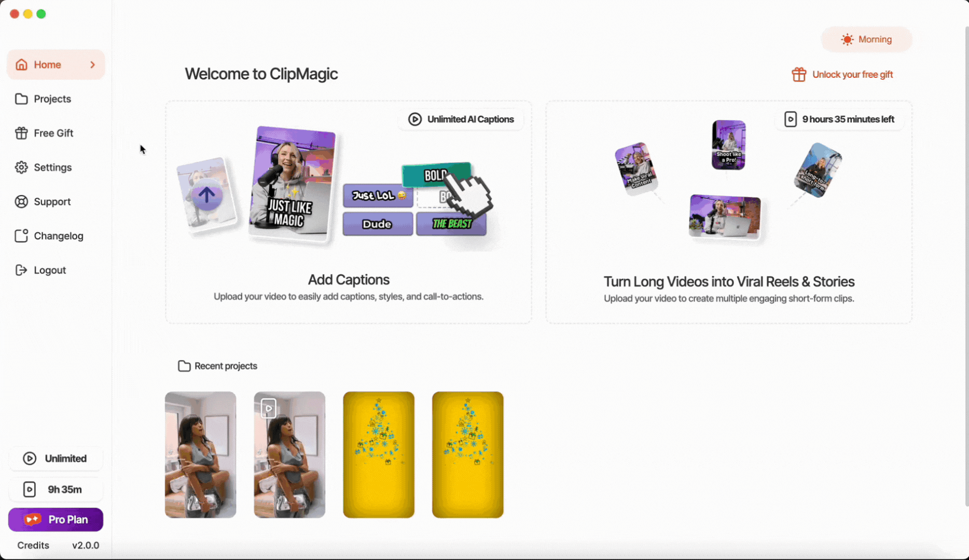Click the play icon on Unlimited AI Captions badge
969x560 pixels.
coord(414,119)
